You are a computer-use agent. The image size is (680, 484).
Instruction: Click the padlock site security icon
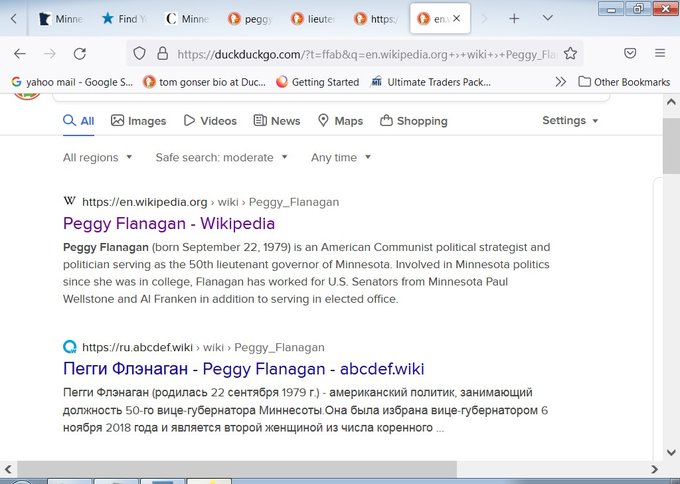163,54
